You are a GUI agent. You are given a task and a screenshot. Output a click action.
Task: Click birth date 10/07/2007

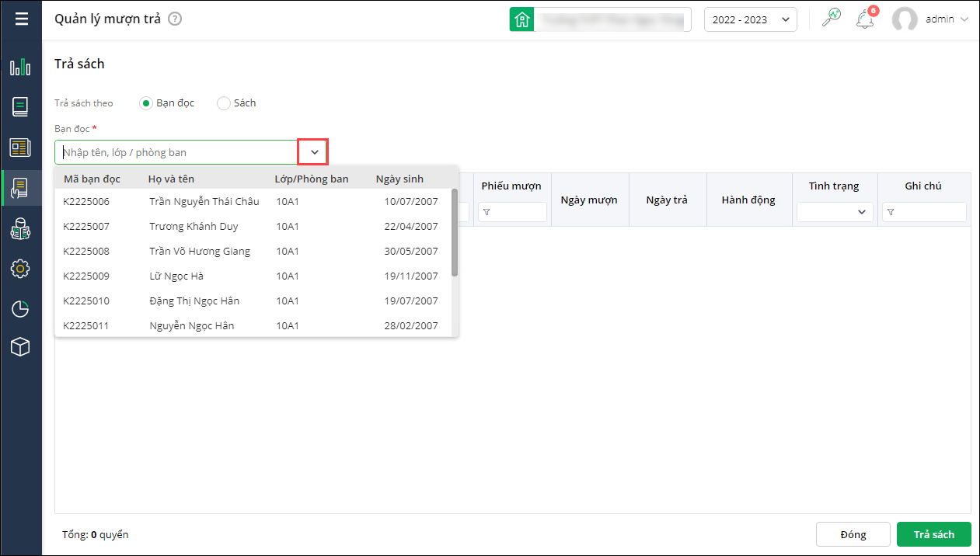click(411, 202)
